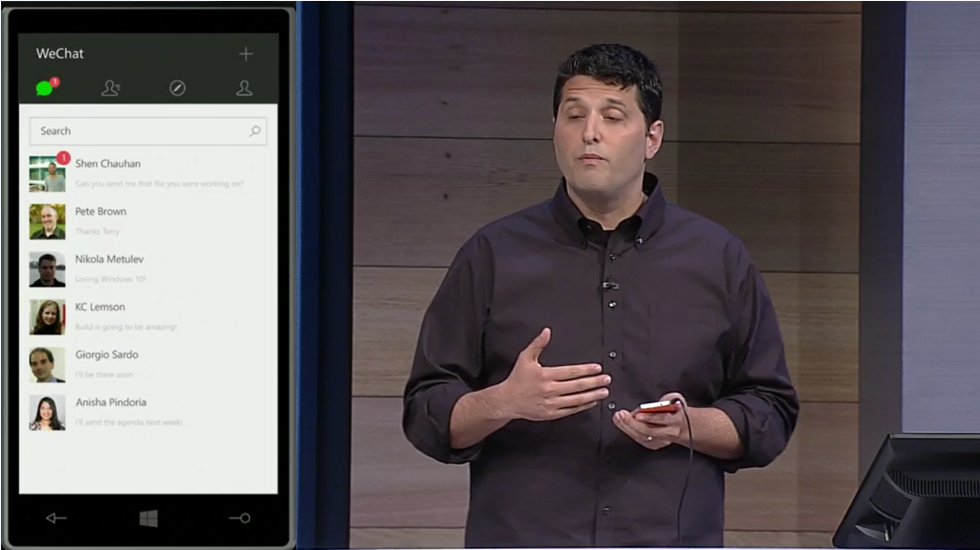This screenshot has height=550, width=980.
Task: Click the Search input field
Action: click(x=148, y=131)
